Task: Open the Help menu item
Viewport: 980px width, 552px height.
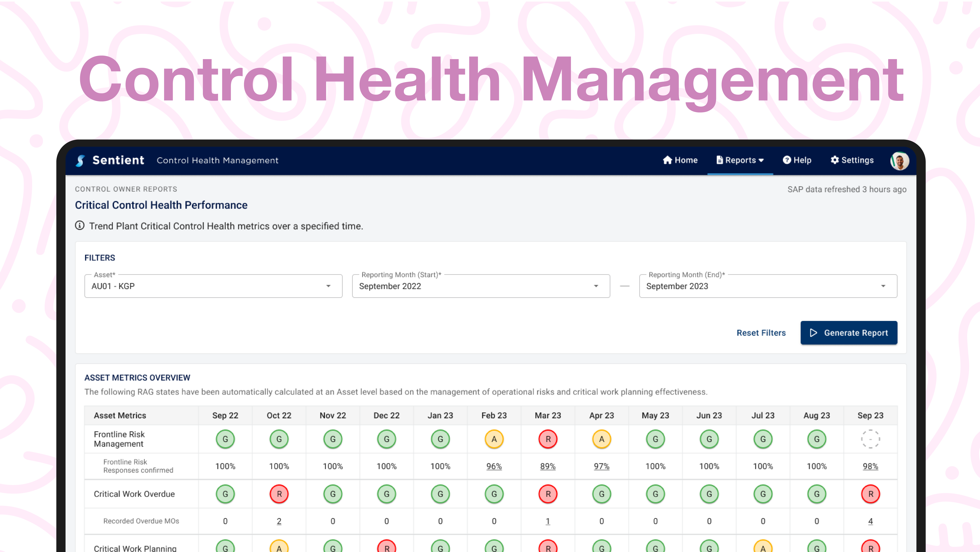Action: [797, 160]
